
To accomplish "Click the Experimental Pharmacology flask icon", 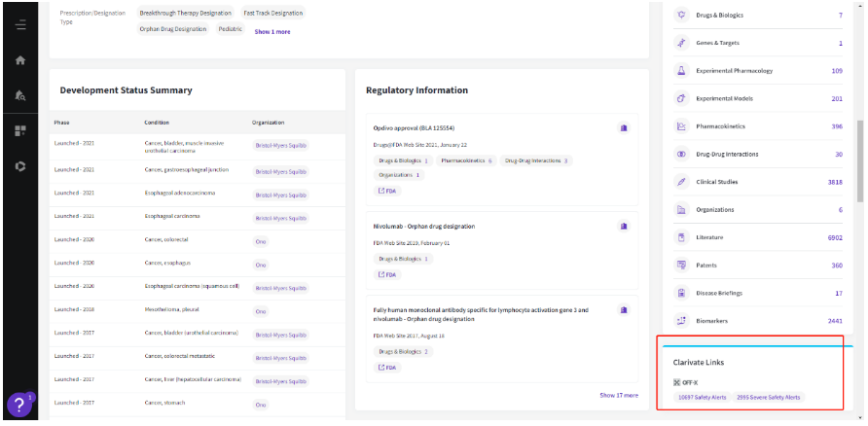I will (681, 71).
